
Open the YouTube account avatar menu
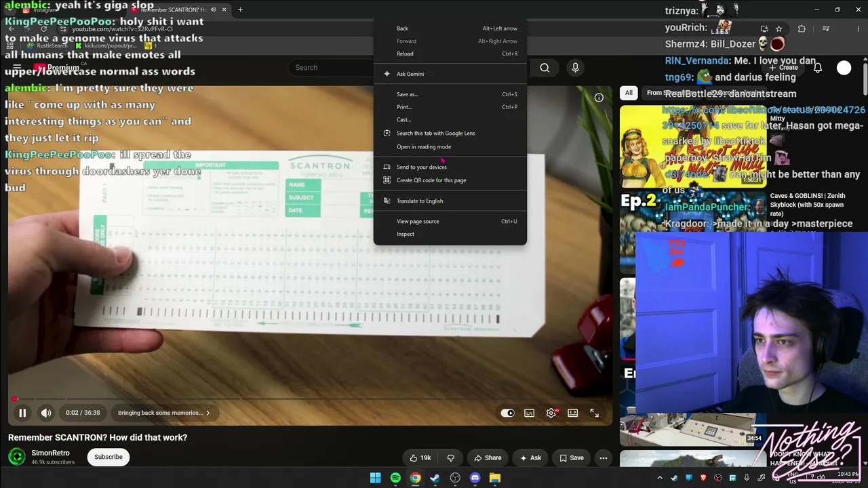(844, 68)
